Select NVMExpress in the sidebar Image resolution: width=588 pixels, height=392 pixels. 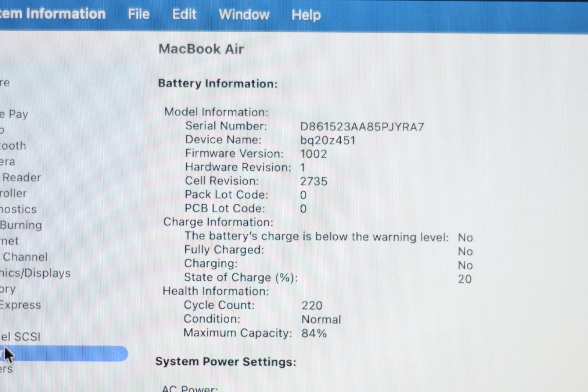[x=20, y=305]
